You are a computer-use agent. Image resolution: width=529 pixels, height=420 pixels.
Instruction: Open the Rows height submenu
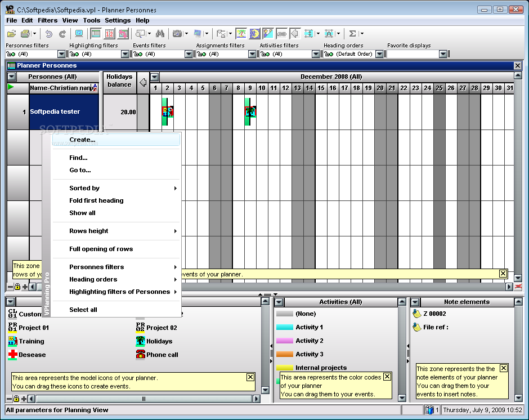point(116,231)
